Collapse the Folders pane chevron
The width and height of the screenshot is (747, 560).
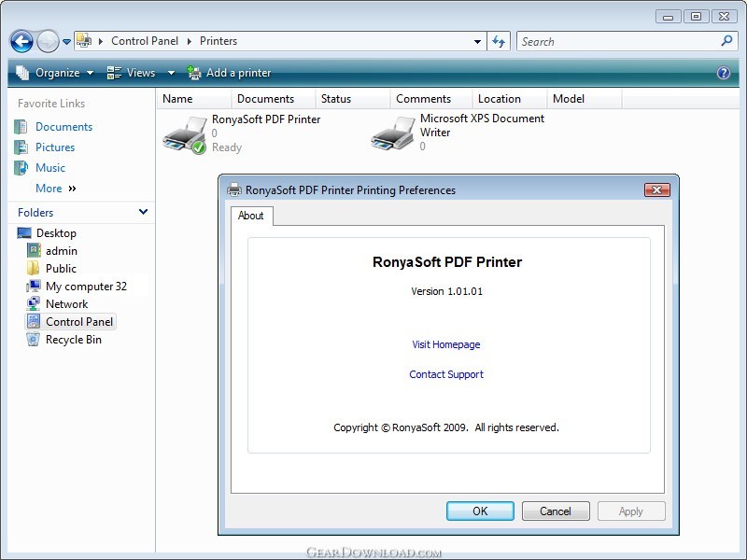pos(143,212)
